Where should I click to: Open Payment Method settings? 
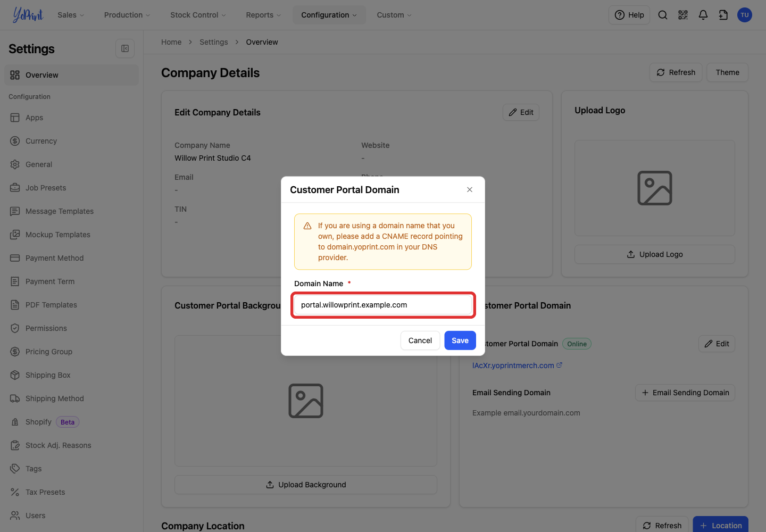[x=71, y=258]
